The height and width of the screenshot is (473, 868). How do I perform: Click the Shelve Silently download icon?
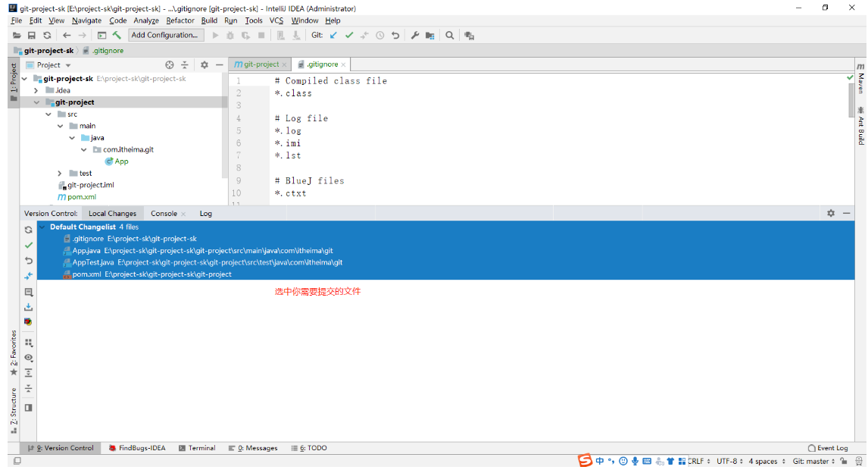(x=28, y=307)
